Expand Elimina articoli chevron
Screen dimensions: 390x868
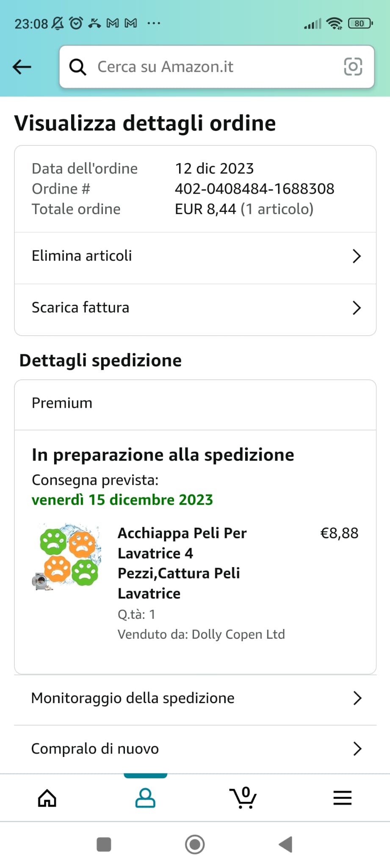point(357,256)
